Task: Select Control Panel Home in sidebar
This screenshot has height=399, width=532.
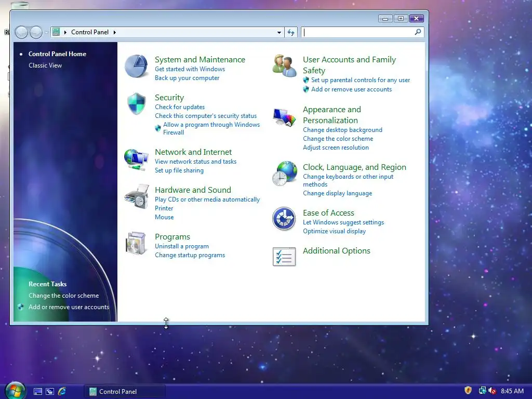Action: tap(57, 54)
